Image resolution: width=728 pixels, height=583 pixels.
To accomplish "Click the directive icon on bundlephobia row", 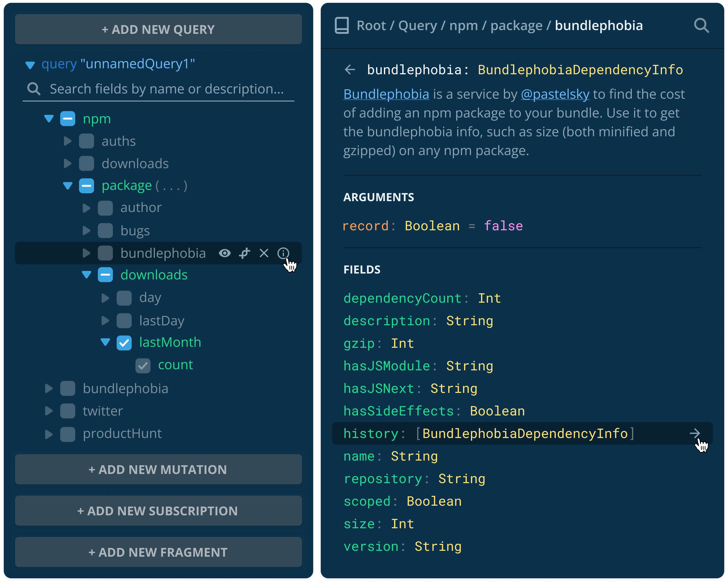I will click(245, 253).
